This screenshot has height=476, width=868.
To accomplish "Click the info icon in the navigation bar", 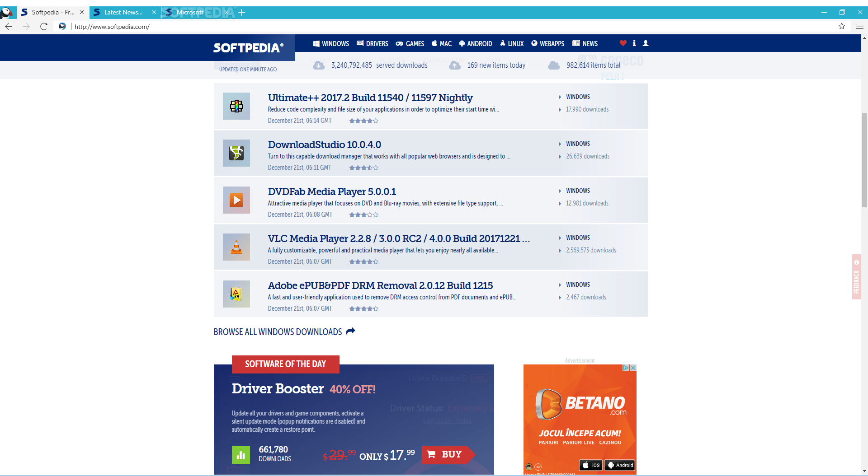I will click(634, 43).
